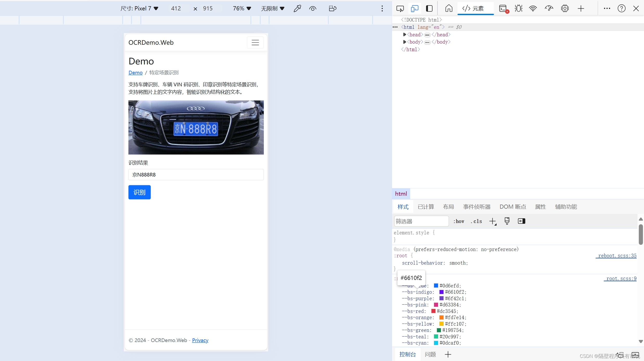Open the DevTools help question icon
644x361 pixels.
click(x=621, y=9)
